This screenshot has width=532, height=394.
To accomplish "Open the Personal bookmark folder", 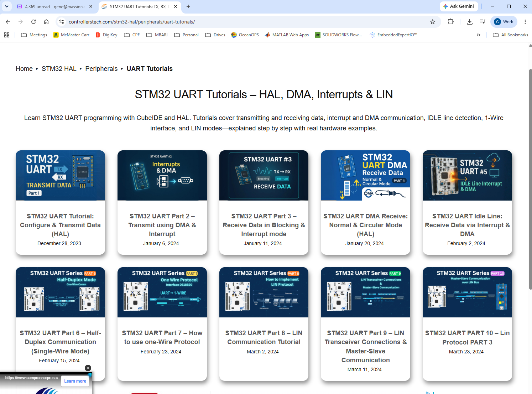I will 187,35.
